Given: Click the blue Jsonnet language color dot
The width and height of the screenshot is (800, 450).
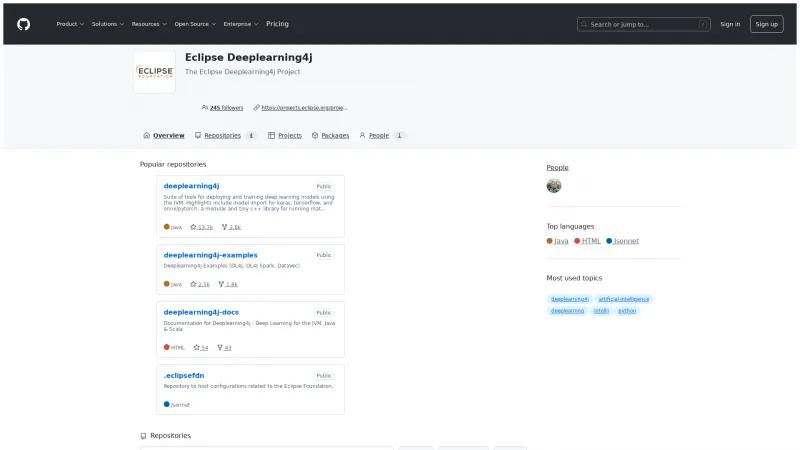Looking at the screenshot, I should pos(609,241).
